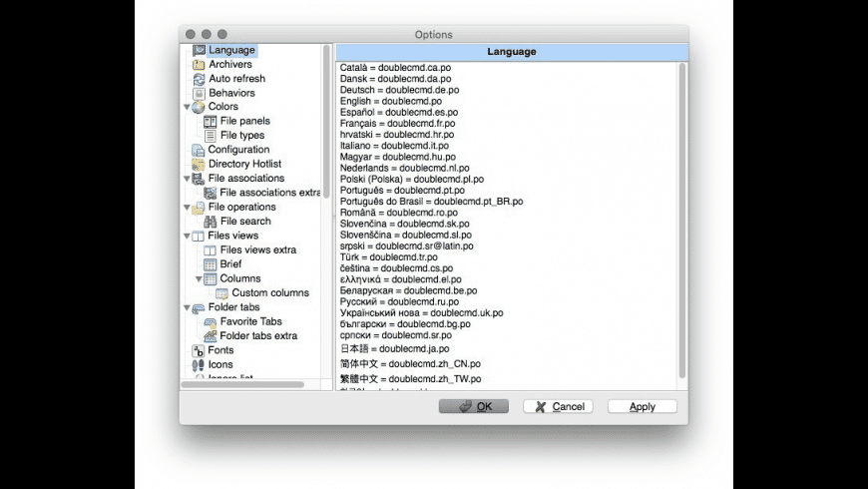Select the Directory Hotlist tree item
This screenshot has height=489, width=868.
pyautogui.click(x=244, y=164)
